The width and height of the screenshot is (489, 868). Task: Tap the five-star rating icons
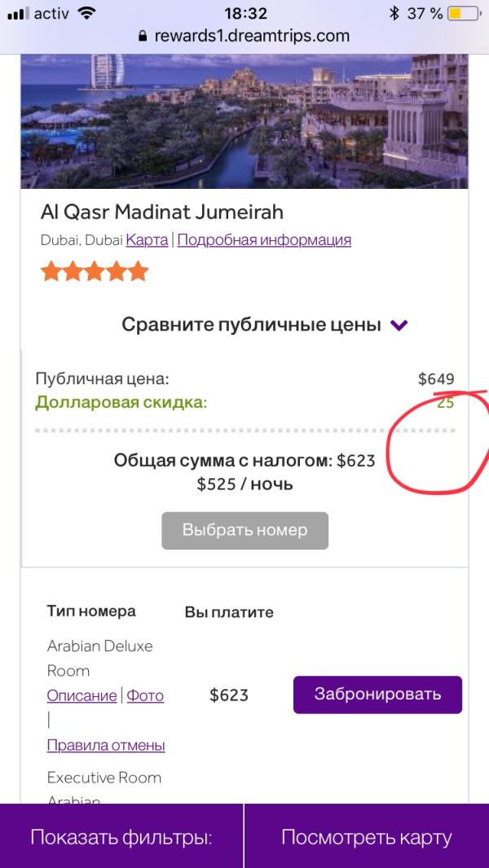95,271
